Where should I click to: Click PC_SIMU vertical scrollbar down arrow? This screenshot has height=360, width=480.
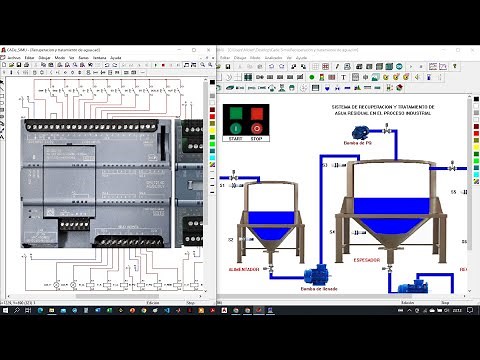470,291
